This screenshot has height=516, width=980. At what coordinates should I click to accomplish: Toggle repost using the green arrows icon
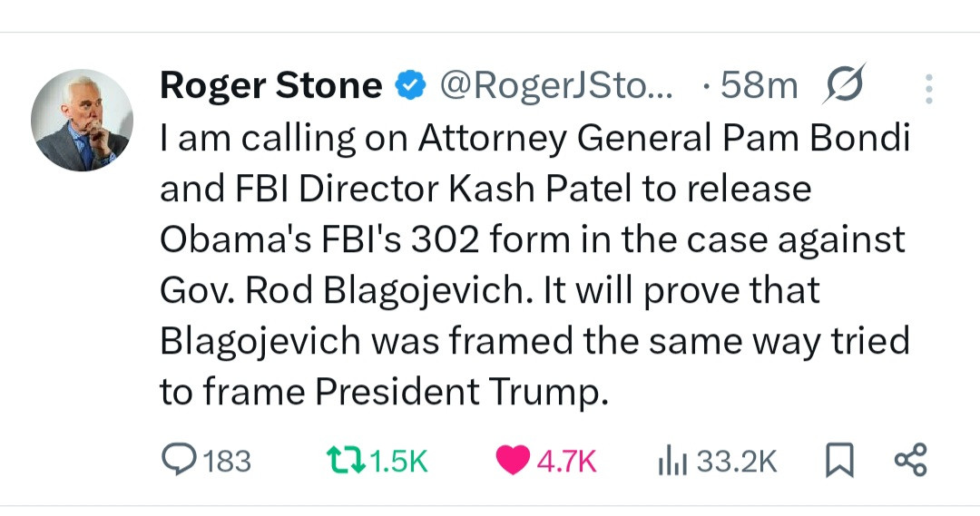click(x=345, y=461)
